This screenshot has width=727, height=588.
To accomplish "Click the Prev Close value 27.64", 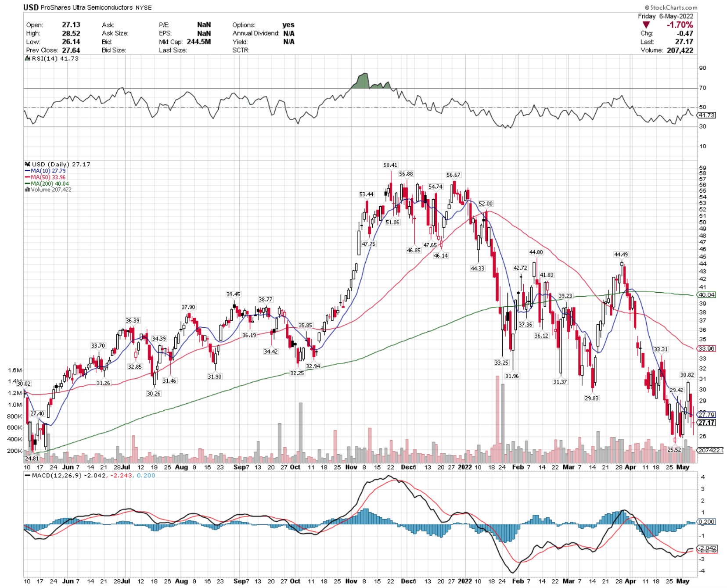I will 71,50.
